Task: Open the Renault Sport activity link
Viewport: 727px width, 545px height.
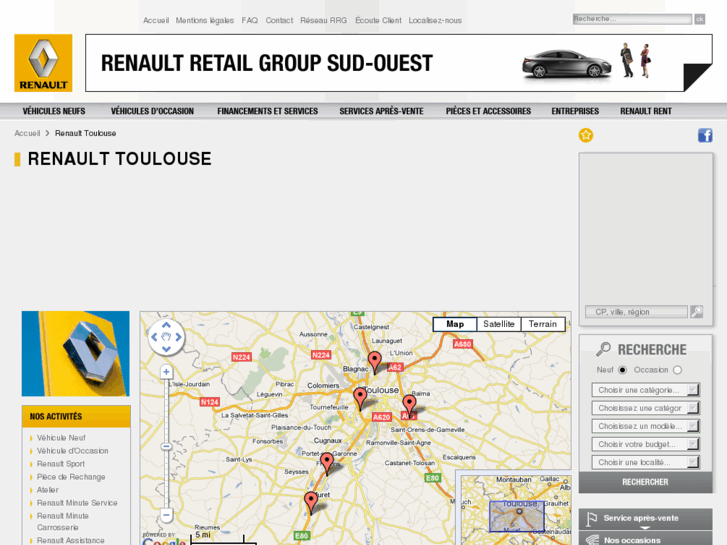Action: (61, 463)
